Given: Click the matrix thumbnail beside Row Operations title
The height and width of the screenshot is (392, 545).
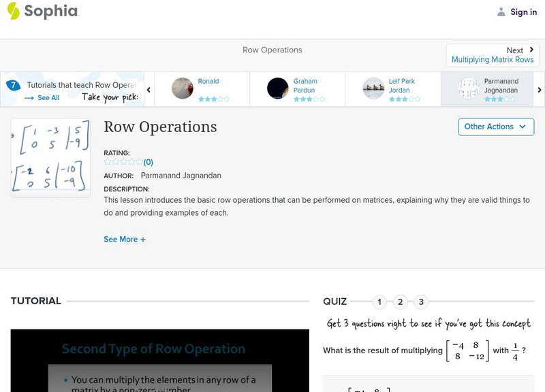Looking at the screenshot, I should pos(50,157).
